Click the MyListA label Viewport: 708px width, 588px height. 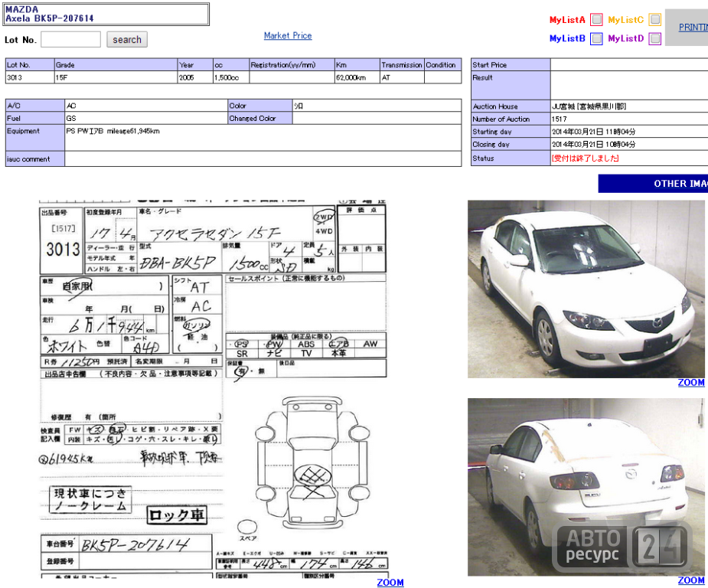point(567,19)
